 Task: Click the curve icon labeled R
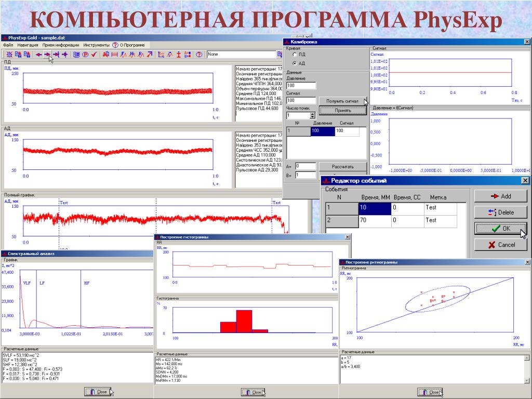pyautogui.click(x=141, y=54)
